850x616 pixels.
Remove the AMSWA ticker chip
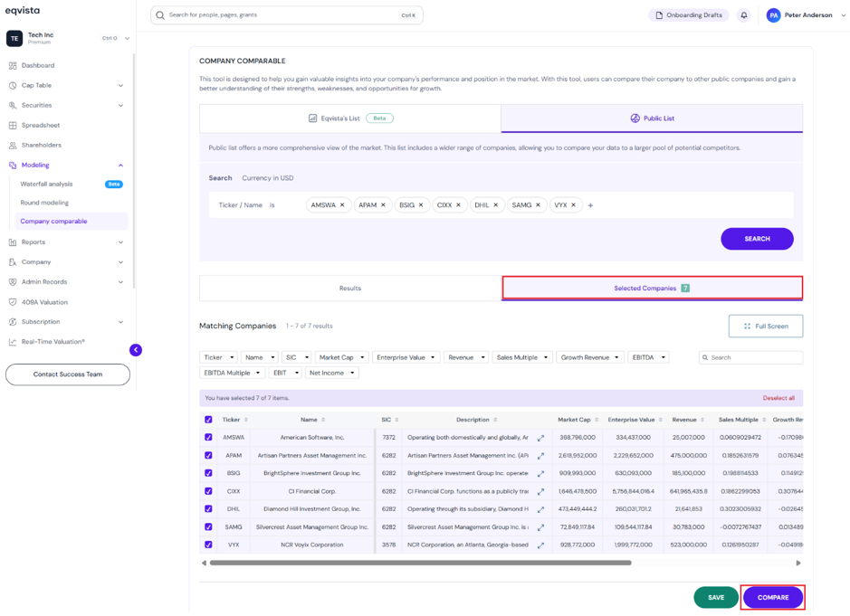(x=342, y=205)
